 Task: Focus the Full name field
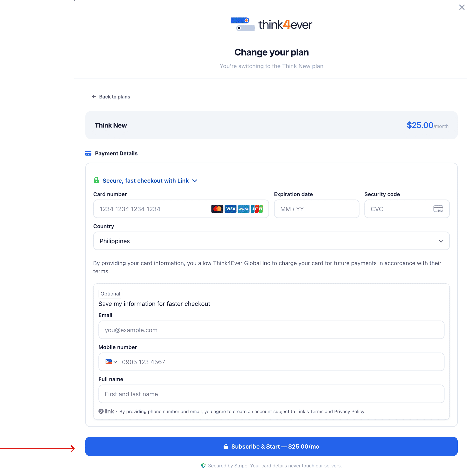point(271,394)
